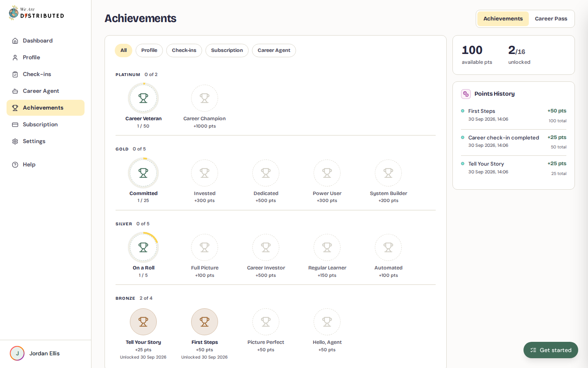This screenshot has height=368, width=588.
Task: Open the Power User trophy badge
Action: point(327,173)
